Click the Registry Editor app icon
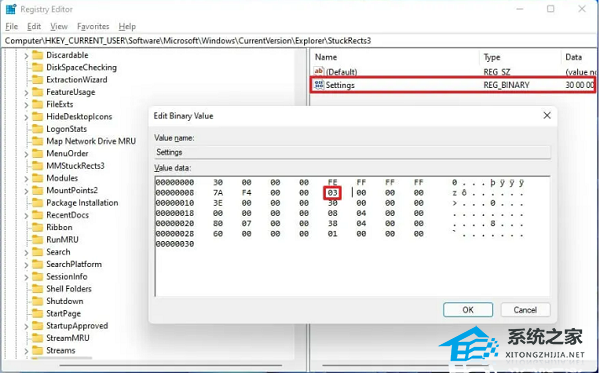This screenshot has height=373, width=600. [11, 9]
